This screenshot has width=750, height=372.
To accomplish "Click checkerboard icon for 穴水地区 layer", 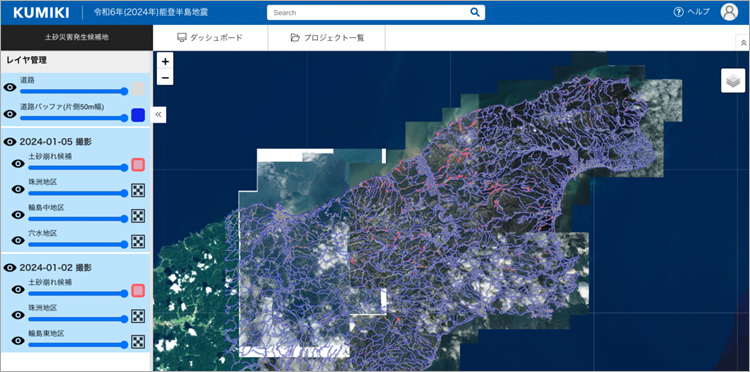I will coord(138,241).
